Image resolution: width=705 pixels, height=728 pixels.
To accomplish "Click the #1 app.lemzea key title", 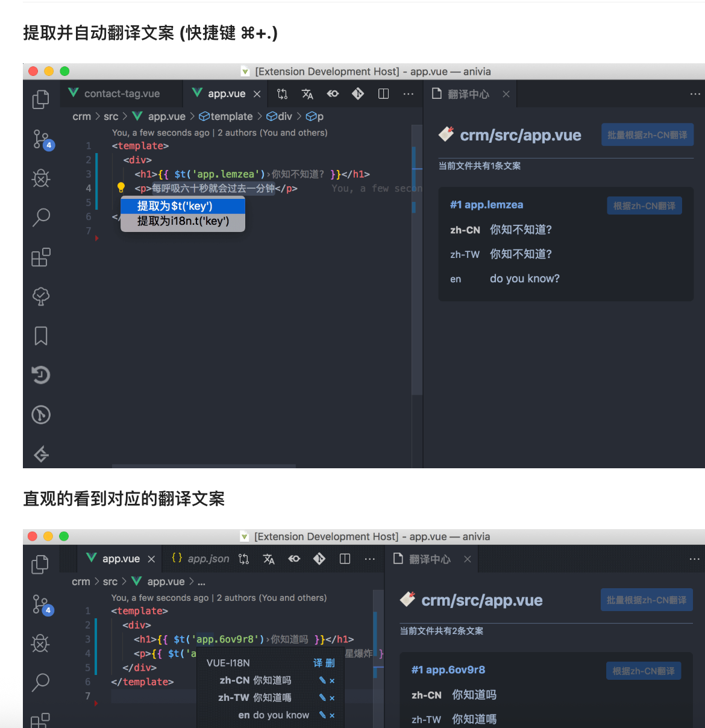I will [x=486, y=205].
